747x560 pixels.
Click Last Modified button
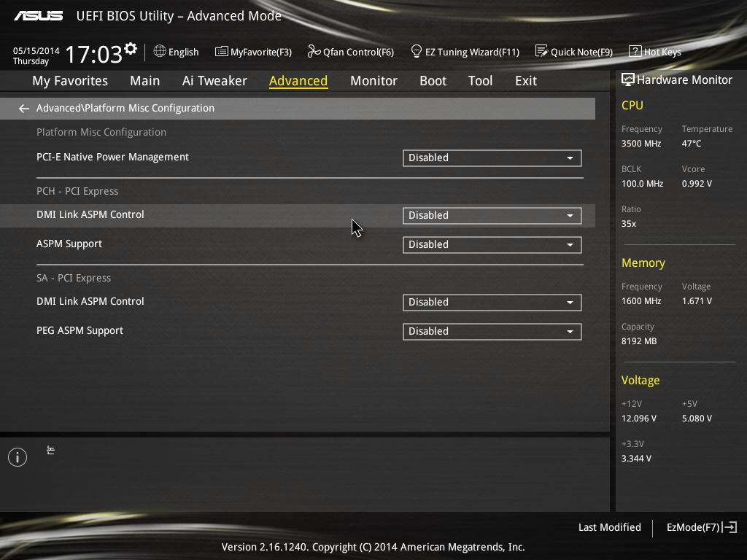coord(609,527)
